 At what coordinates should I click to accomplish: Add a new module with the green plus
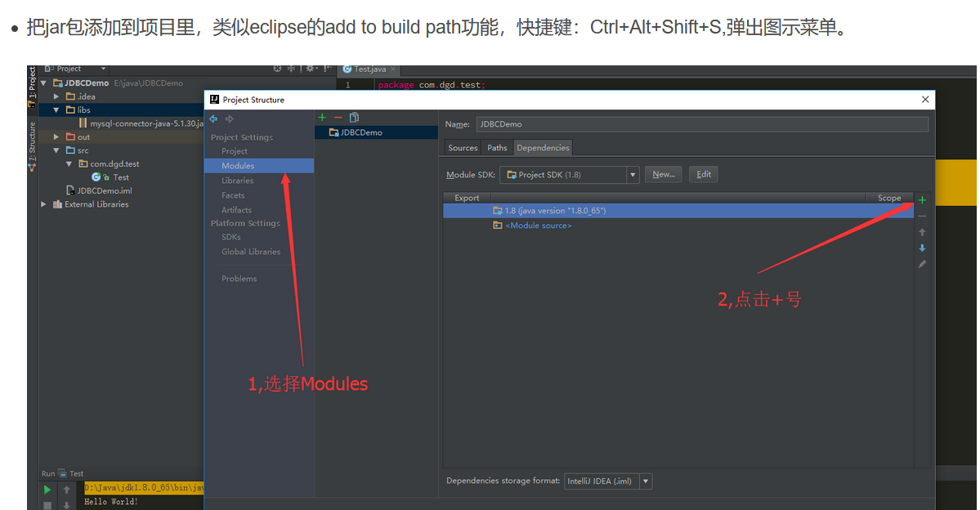pos(322,118)
